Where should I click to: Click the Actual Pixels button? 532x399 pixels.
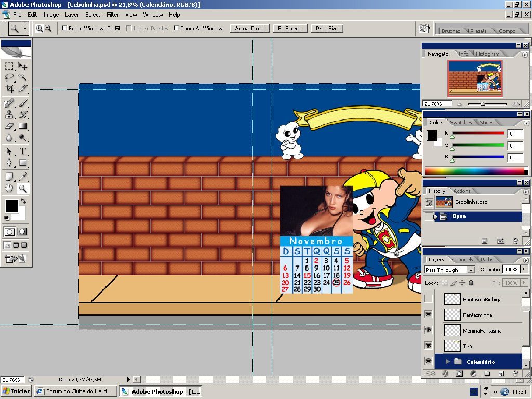coord(249,29)
